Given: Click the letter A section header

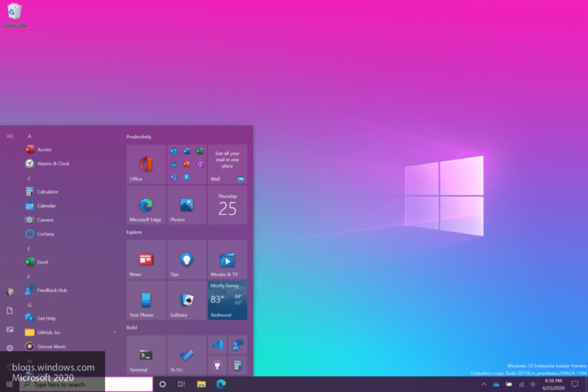Looking at the screenshot, I should coord(29,135).
